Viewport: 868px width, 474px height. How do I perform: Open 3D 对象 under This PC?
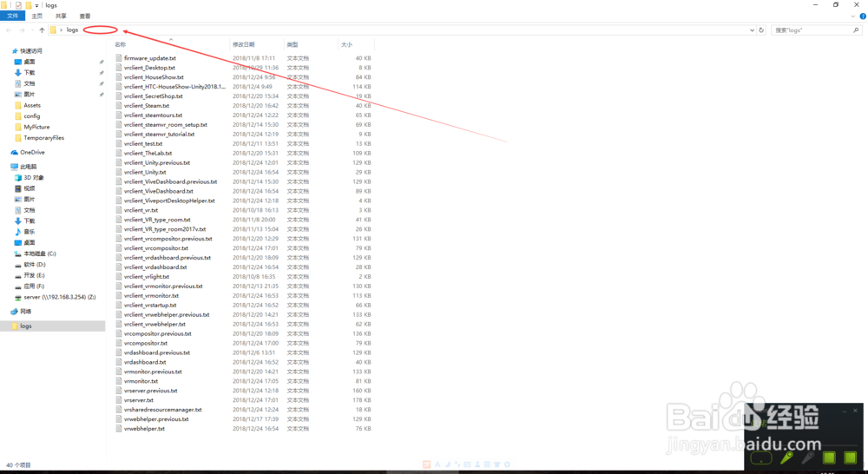click(x=33, y=178)
